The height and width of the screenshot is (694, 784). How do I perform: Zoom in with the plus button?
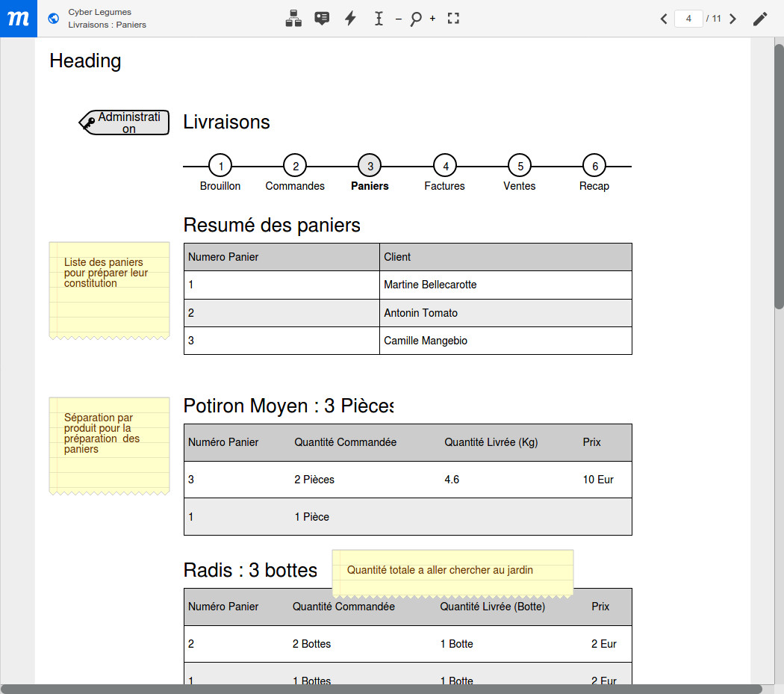432,19
